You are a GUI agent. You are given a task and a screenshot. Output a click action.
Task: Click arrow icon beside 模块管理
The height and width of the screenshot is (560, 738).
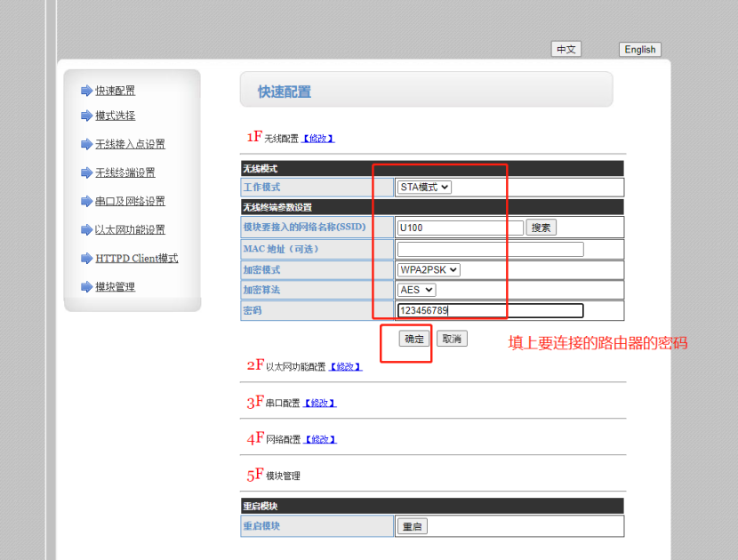coord(86,287)
